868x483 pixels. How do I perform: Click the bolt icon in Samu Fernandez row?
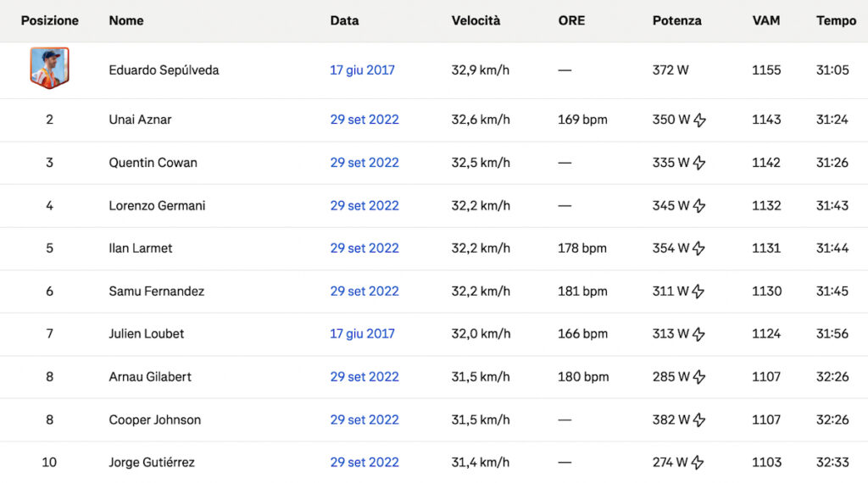(x=698, y=291)
